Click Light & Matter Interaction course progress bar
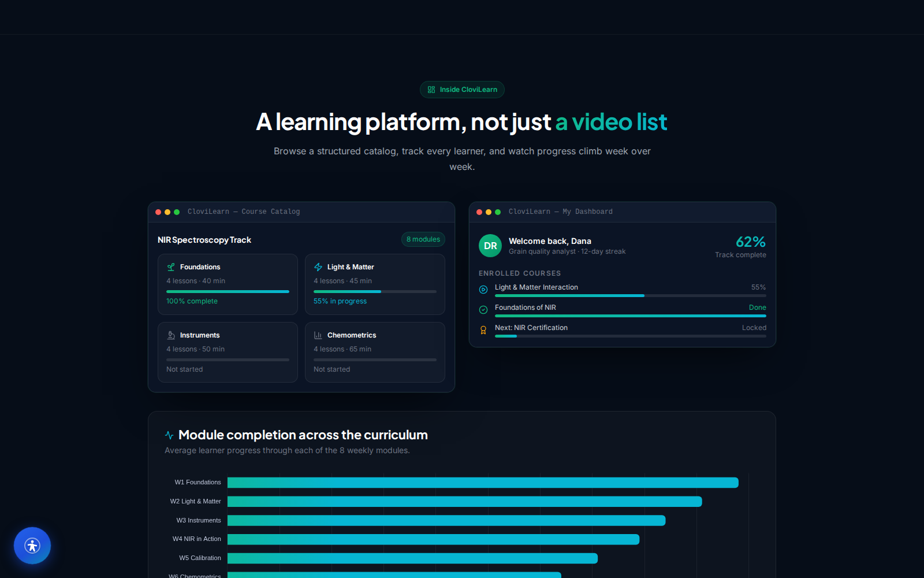 click(631, 295)
